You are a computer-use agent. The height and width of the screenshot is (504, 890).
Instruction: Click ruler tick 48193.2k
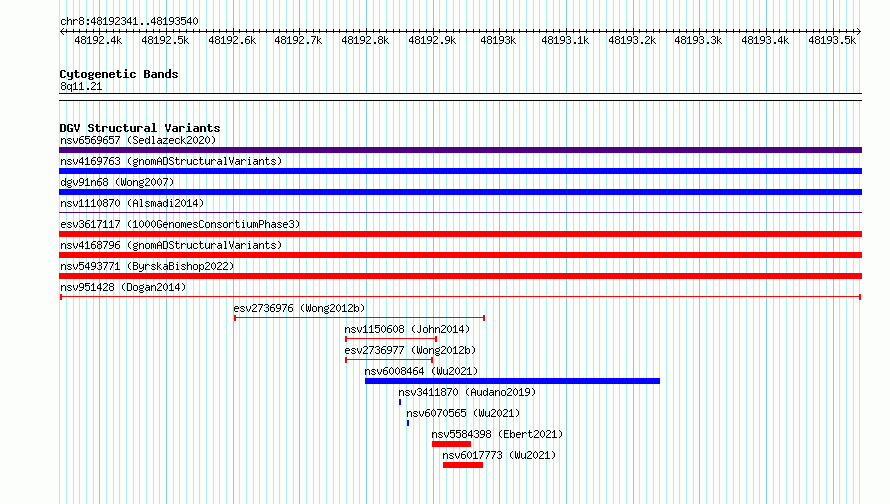[632, 40]
